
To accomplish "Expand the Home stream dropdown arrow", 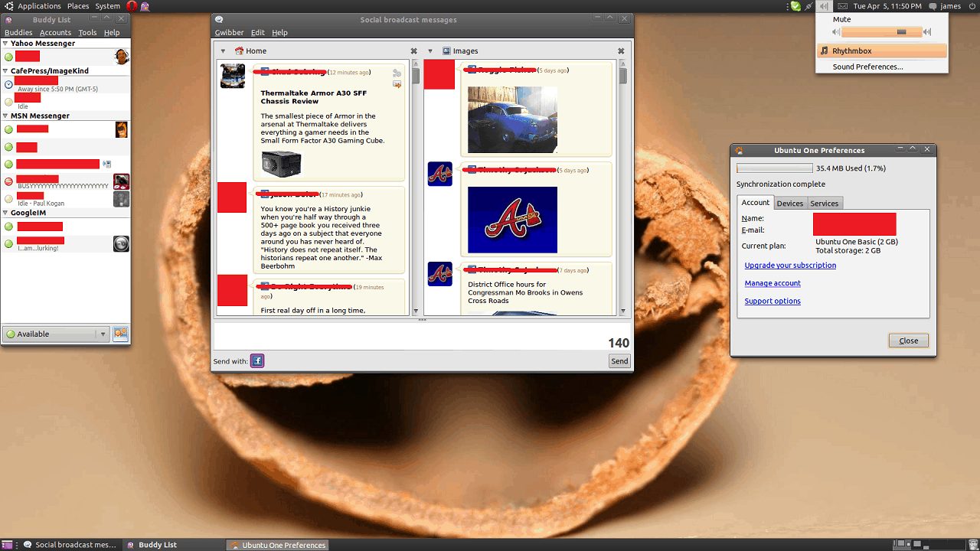I will coord(223,51).
